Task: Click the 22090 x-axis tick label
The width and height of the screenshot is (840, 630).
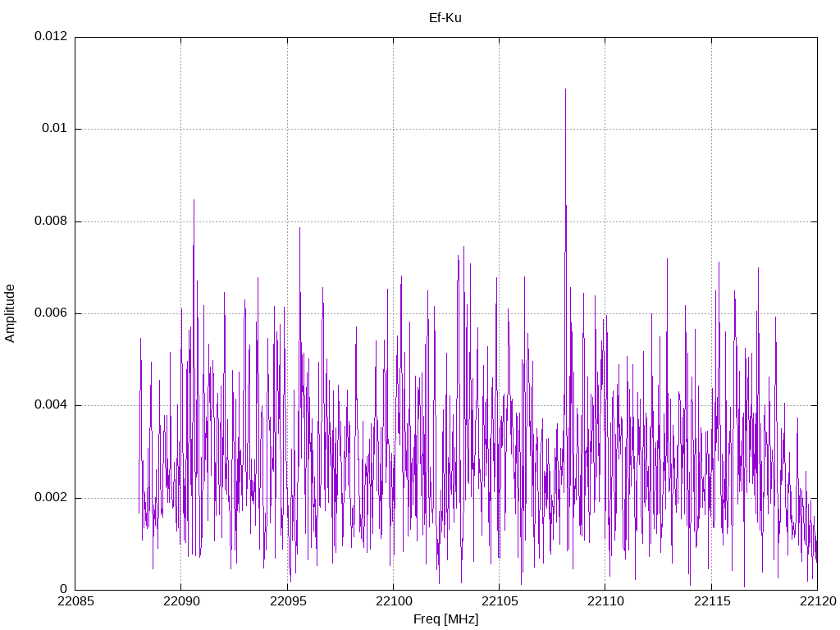Action: pyautogui.click(x=181, y=601)
